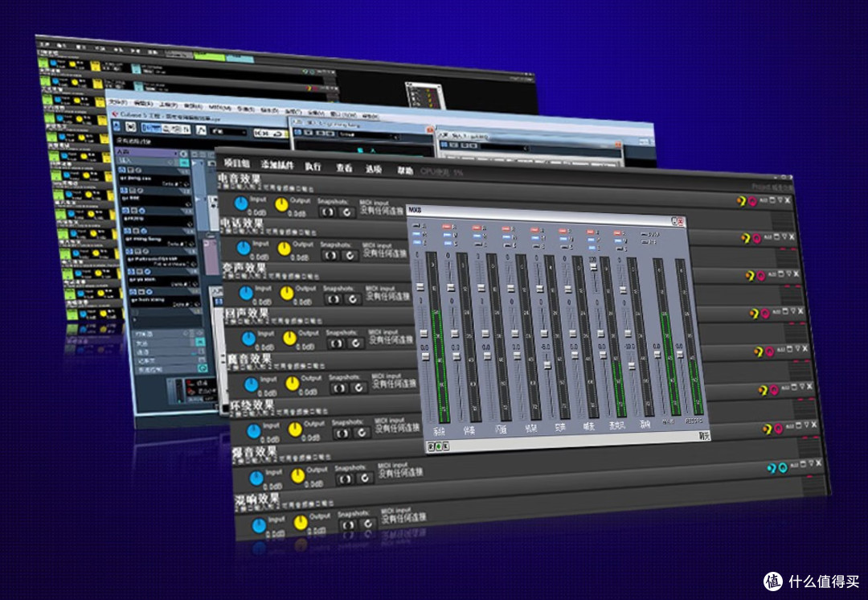Expand triangle dropdown on 爆音效果 row
Image resolution: width=868 pixels, height=600 pixels.
807,425
